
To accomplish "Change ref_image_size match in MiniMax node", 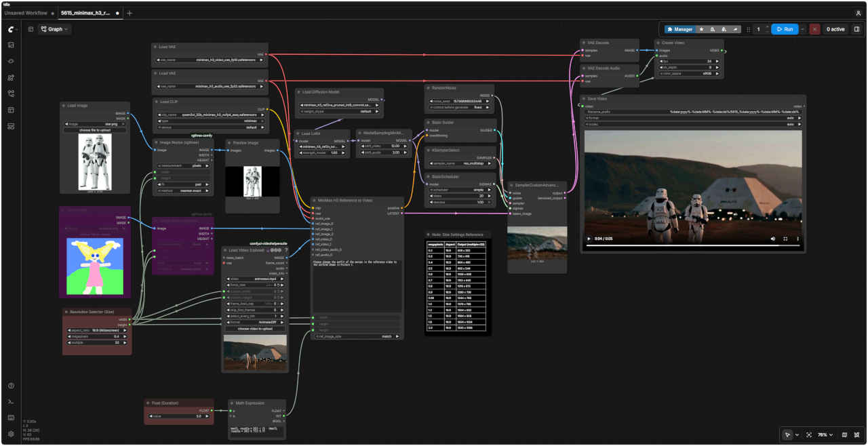I will (357, 336).
